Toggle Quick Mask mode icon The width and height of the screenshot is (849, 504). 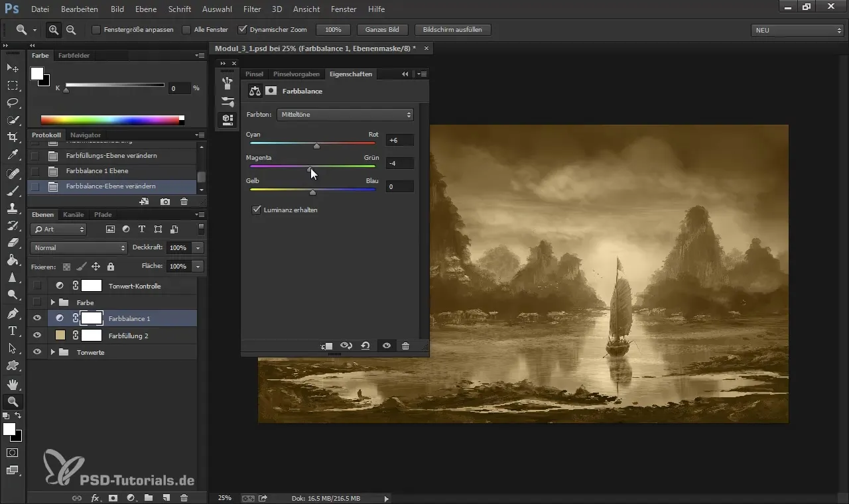(13, 453)
